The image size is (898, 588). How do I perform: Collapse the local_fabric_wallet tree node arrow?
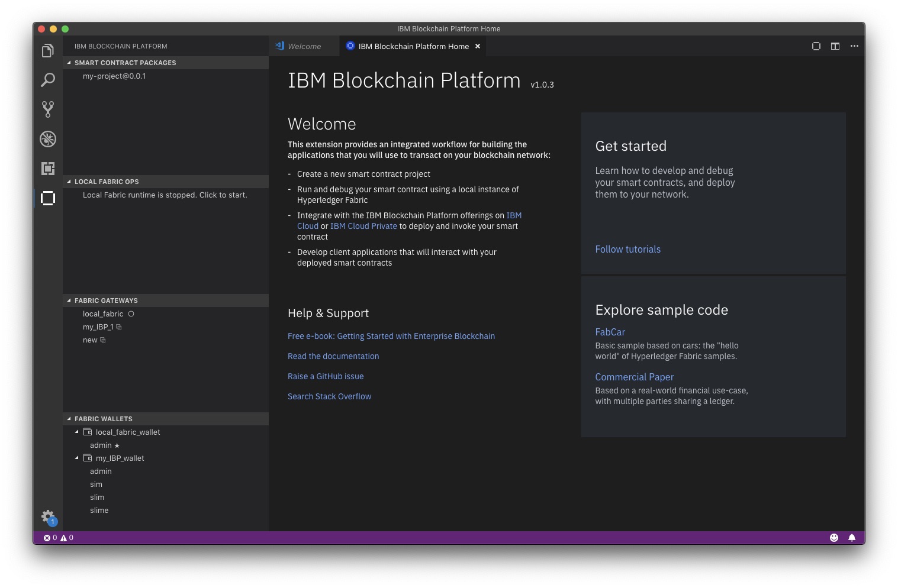[x=77, y=432]
